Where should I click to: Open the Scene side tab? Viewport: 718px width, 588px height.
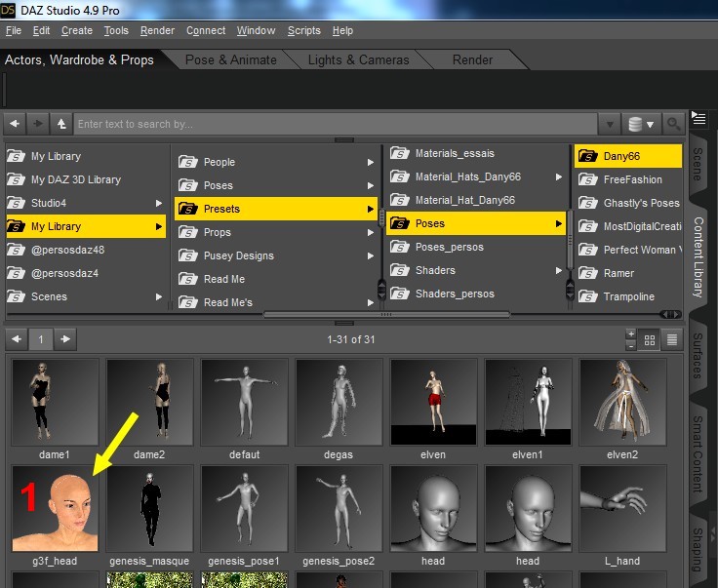698,164
